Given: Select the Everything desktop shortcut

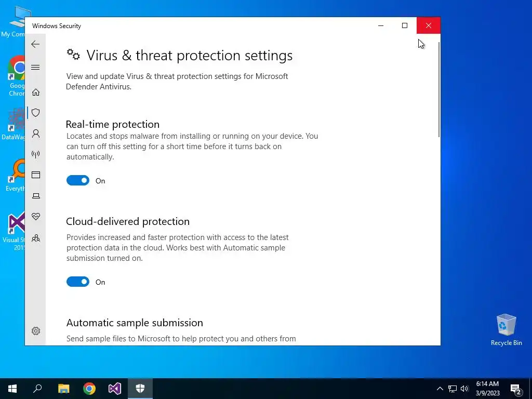Looking at the screenshot, I should 15,175.
